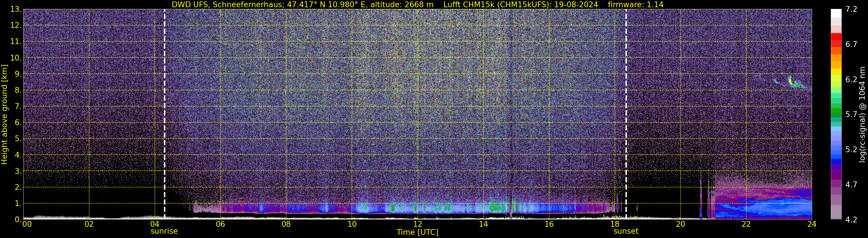This screenshot has width=868, height=238.
Task: Click the dashed white sunrise line
Action: (x=164, y=114)
